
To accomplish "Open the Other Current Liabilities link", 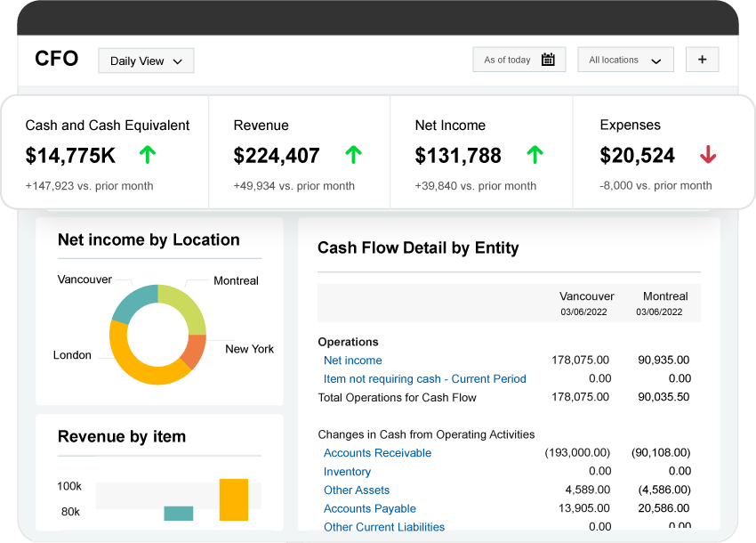I will click(384, 527).
